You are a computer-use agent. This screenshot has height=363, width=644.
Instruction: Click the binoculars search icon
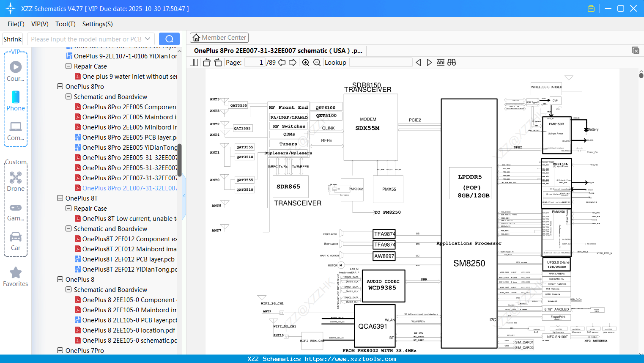452,63
